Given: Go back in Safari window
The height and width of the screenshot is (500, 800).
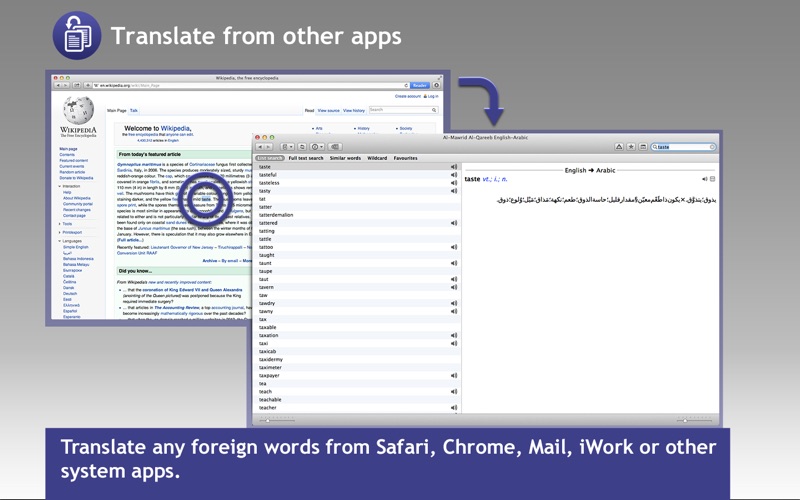Looking at the screenshot, I should click(x=58, y=85).
